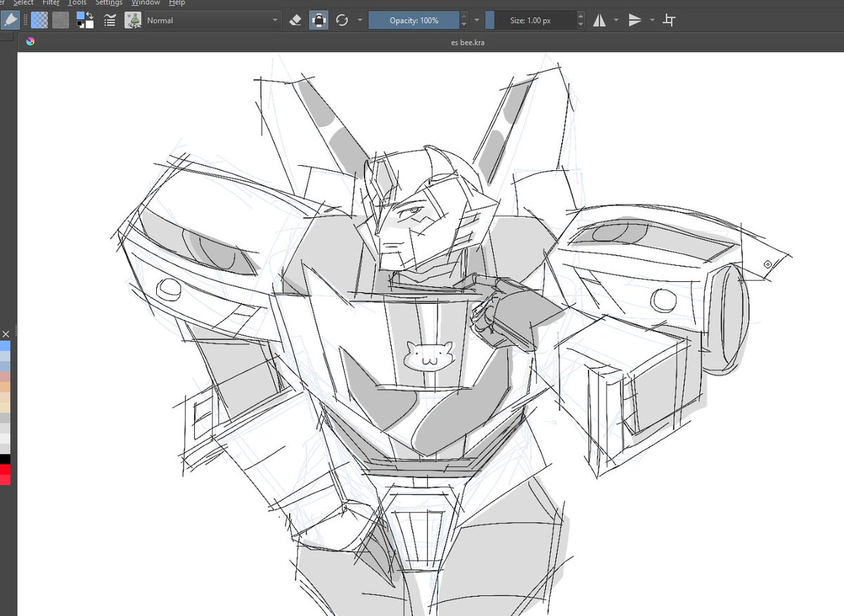This screenshot has height=616, width=844.
Task: Open the Filter menu
Action: [x=51, y=3]
